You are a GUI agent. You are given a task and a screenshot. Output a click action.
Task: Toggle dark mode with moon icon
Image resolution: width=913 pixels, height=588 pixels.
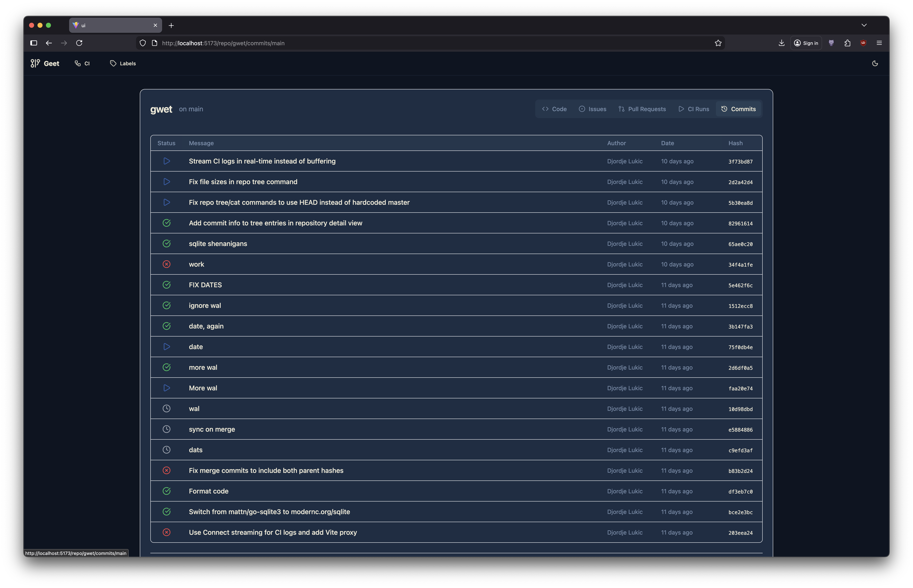point(875,63)
